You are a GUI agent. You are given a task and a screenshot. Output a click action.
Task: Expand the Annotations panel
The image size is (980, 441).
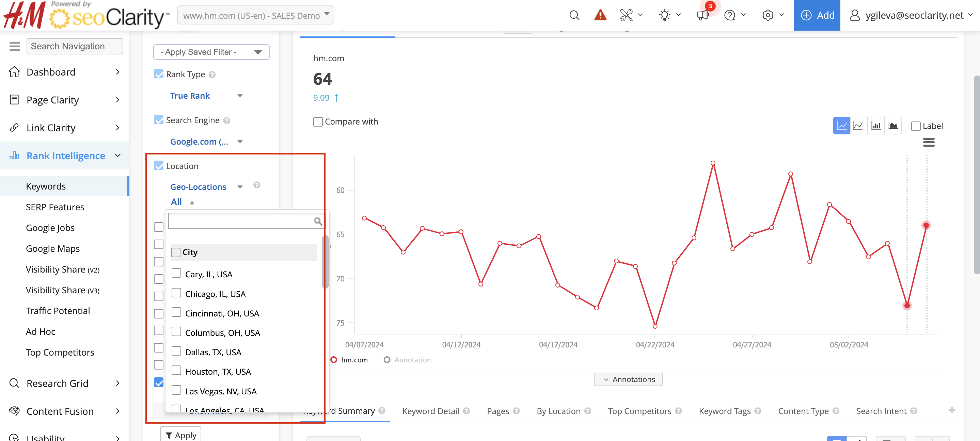point(628,379)
